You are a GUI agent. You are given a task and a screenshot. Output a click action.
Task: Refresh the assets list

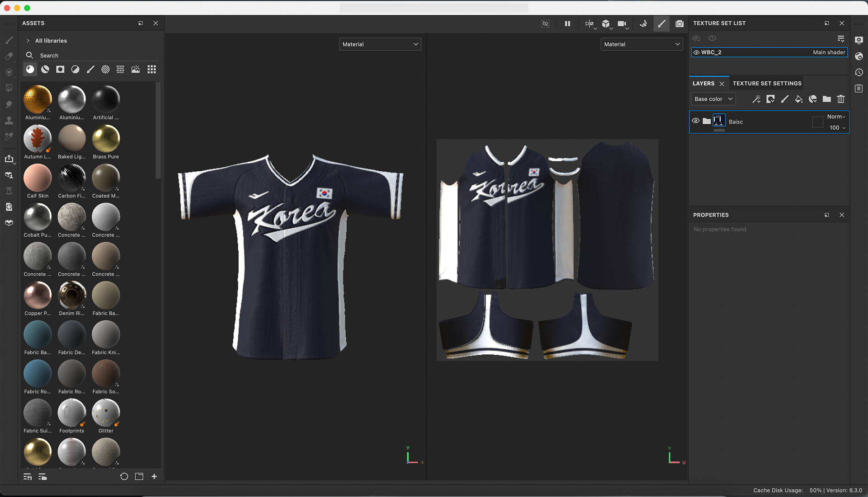[124, 476]
